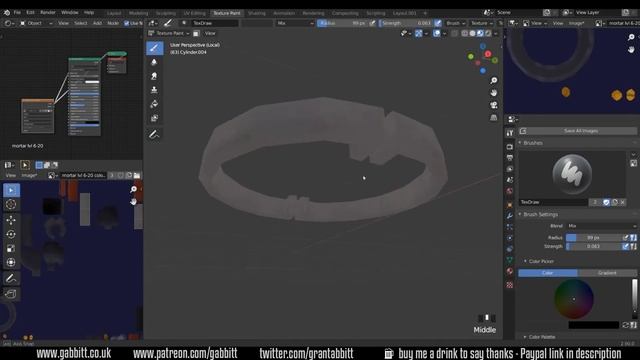This screenshot has height=360, width=640.
Task: Open the Texture dropdown in viewport header
Action: point(481,23)
